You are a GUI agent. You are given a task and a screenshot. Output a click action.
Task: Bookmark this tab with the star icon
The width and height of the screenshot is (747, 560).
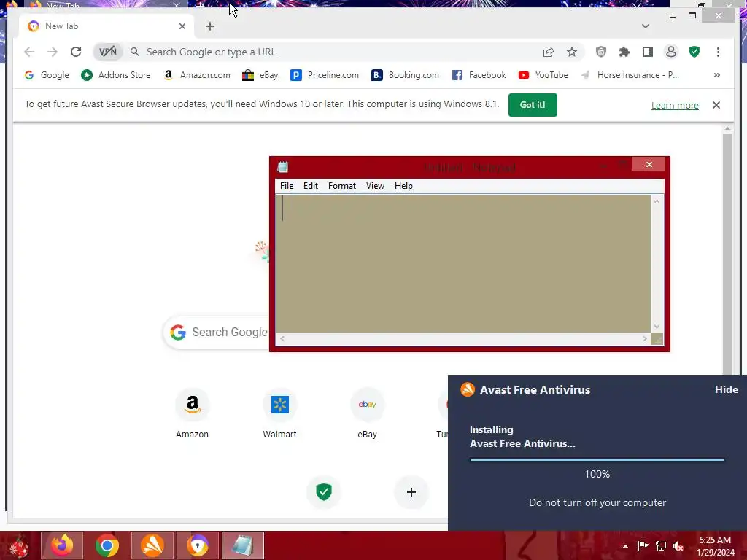coord(572,52)
